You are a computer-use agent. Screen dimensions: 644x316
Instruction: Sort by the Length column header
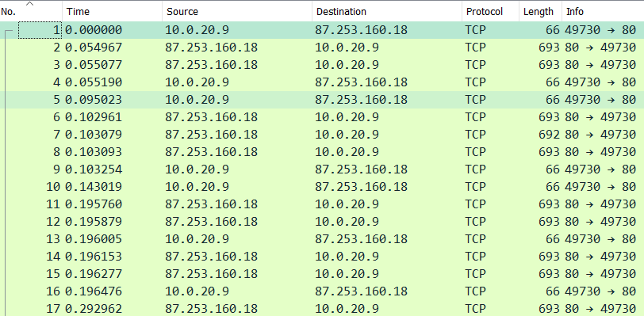540,12
